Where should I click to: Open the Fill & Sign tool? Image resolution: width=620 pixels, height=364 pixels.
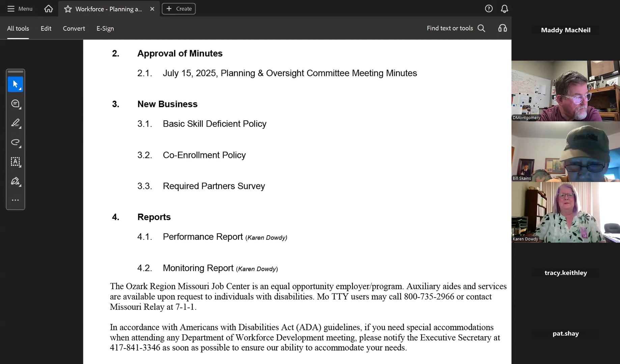click(x=15, y=181)
